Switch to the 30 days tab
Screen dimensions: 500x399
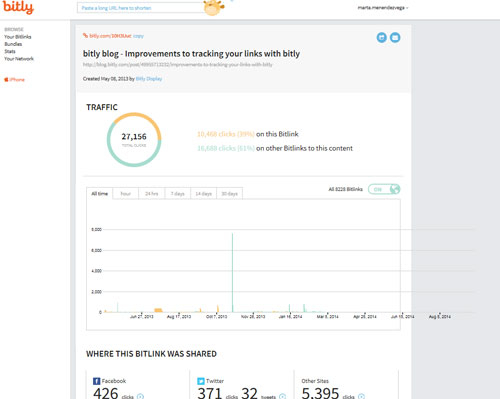tap(230, 193)
